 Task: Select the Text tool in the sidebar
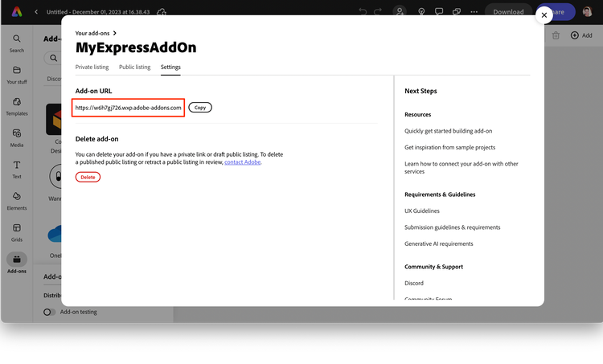(x=17, y=170)
